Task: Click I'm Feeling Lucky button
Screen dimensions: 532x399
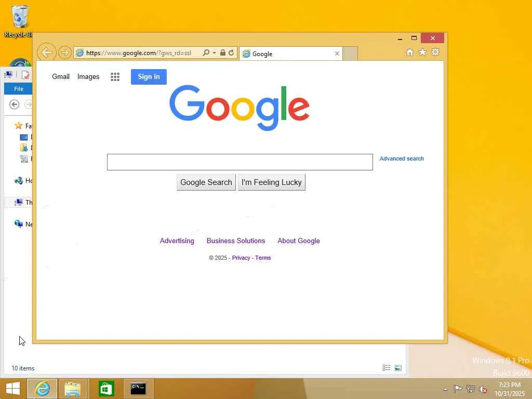Action: pyautogui.click(x=271, y=182)
